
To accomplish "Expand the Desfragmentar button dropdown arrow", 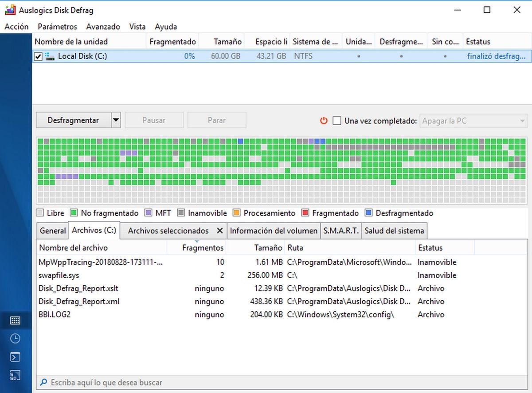I will 116,120.
